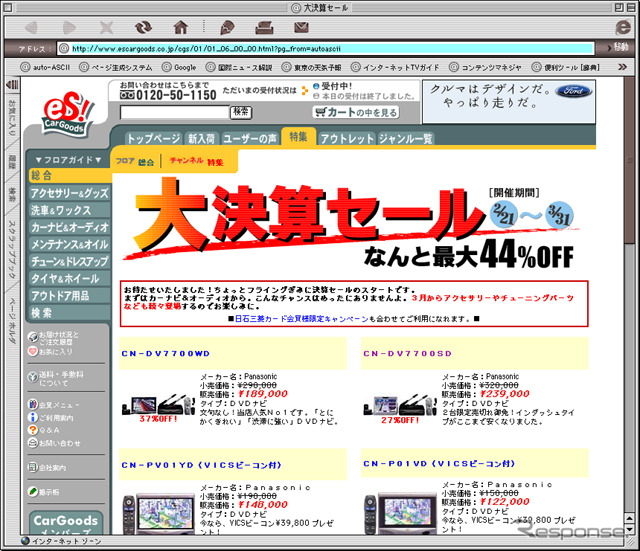Select チューン&ドレスアップ in the floor guide
This screenshot has width=640, height=551.
(x=70, y=262)
